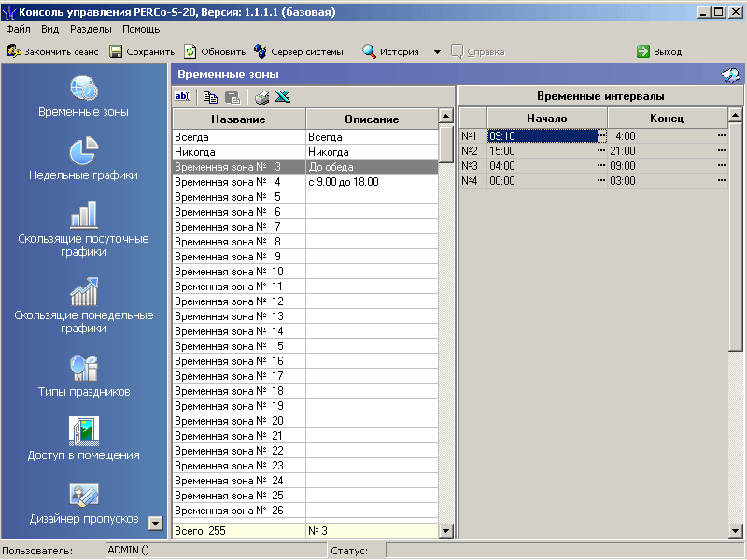This screenshot has height=560, width=747.
Task: Click intervals panel scrollbar up arrow
Action: pyautogui.click(x=735, y=115)
